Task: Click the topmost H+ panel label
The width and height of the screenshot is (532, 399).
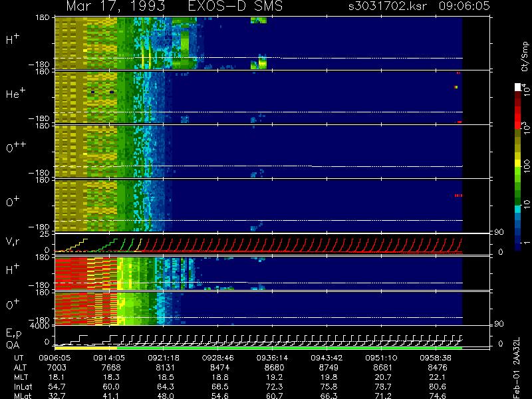Action: tap(13, 39)
